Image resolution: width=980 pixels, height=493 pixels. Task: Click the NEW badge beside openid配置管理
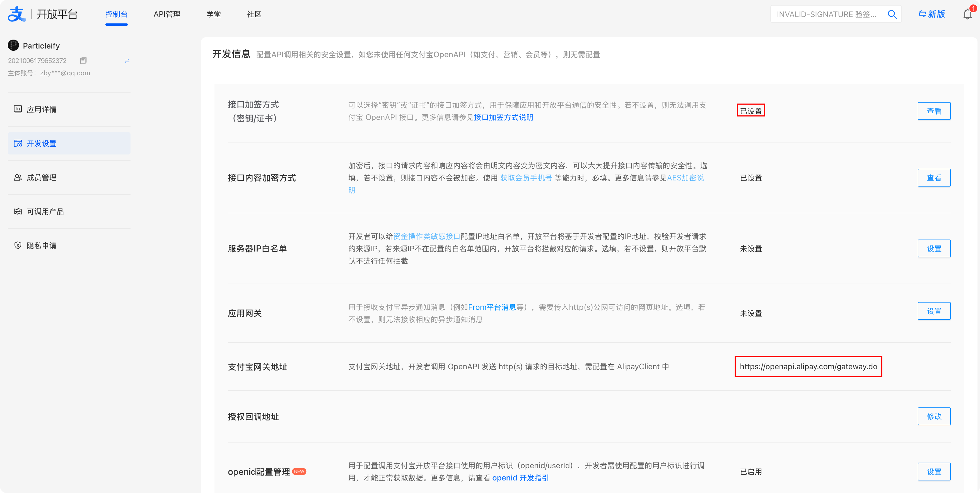(299, 471)
